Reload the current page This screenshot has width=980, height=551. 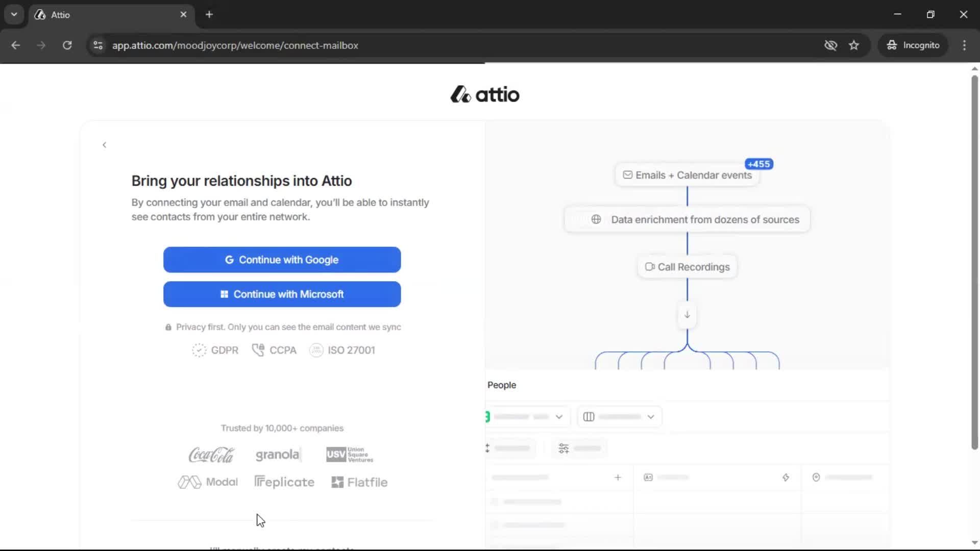coord(67,45)
